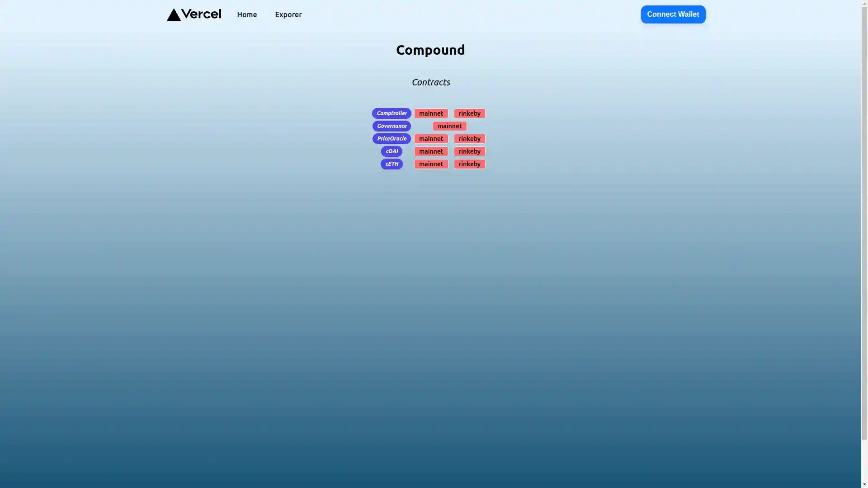Click the cDAI contract icon
This screenshot has height=488, width=868.
(392, 151)
